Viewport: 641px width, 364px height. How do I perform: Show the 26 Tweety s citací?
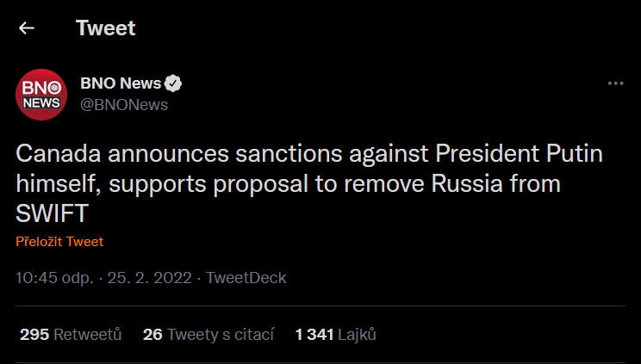click(x=208, y=334)
